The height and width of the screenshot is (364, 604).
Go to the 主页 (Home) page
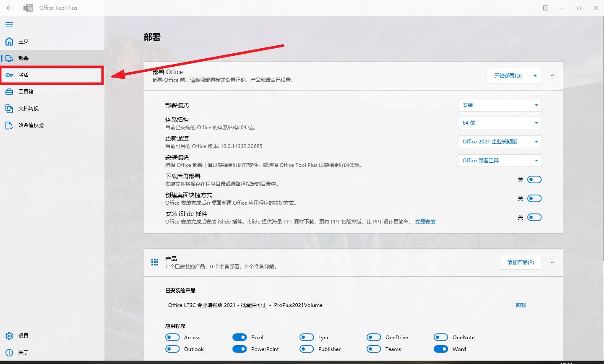pyautogui.click(x=23, y=41)
